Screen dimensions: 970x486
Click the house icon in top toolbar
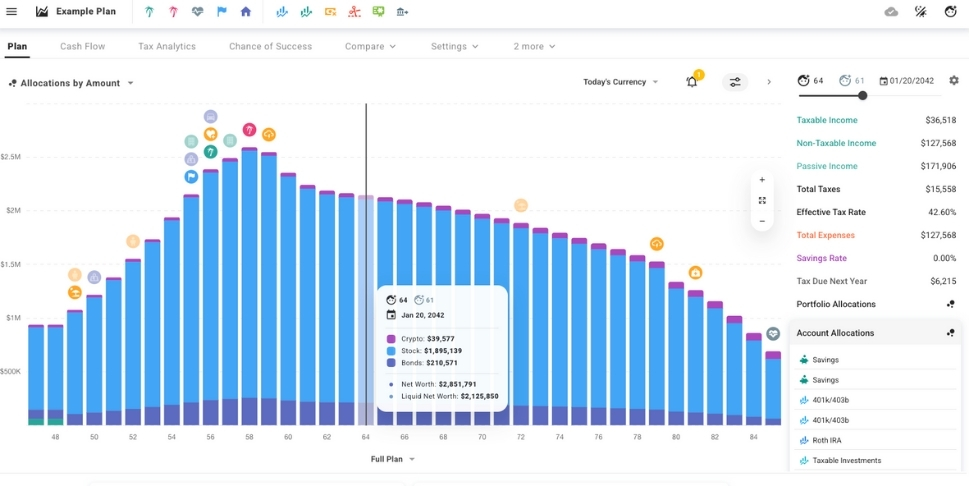(x=246, y=12)
